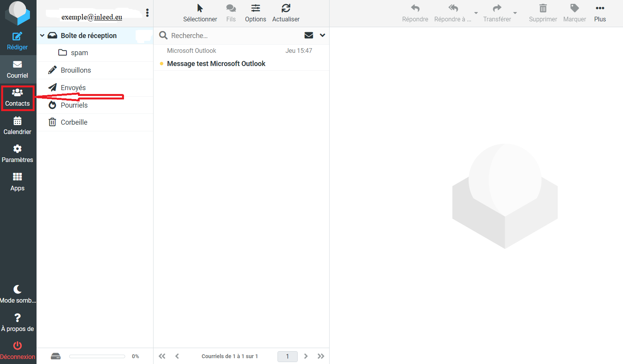Open the Calendrier section
This screenshot has height=364, width=623.
click(x=17, y=126)
